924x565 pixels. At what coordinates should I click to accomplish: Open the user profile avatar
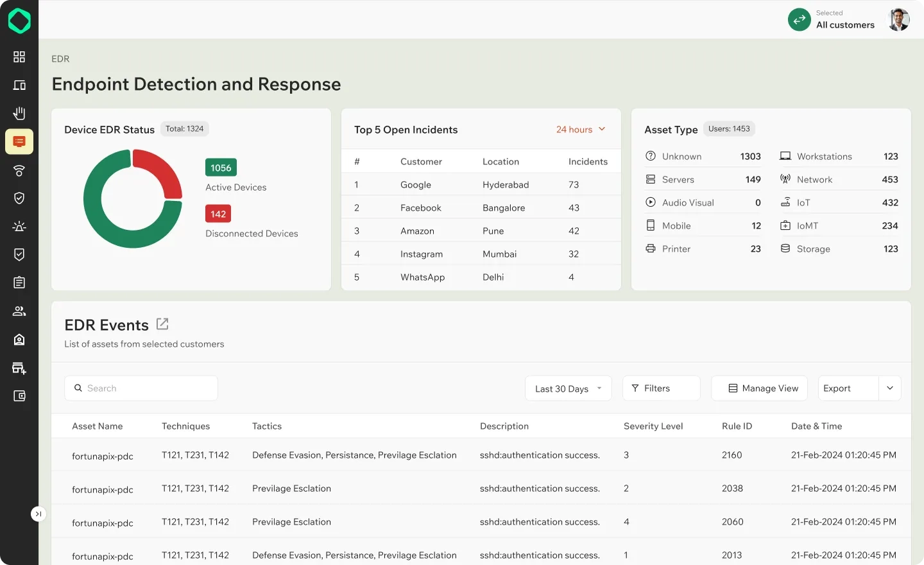tap(899, 19)
